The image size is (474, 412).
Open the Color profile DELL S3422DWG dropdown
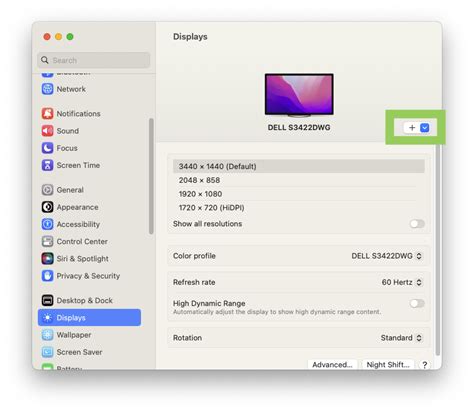pyautogui.click(x=387, y=256)
